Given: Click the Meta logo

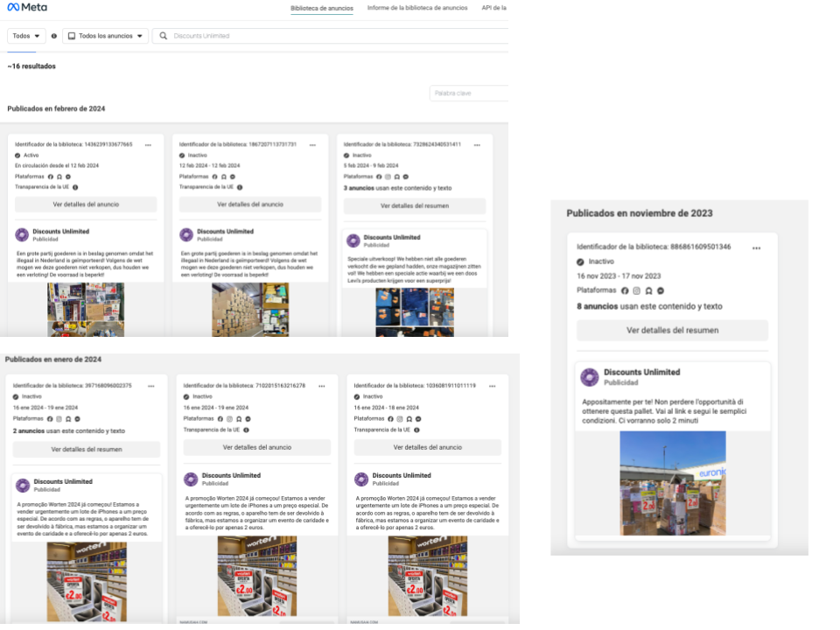Looking at the screenshot, I should pos(27,8).
